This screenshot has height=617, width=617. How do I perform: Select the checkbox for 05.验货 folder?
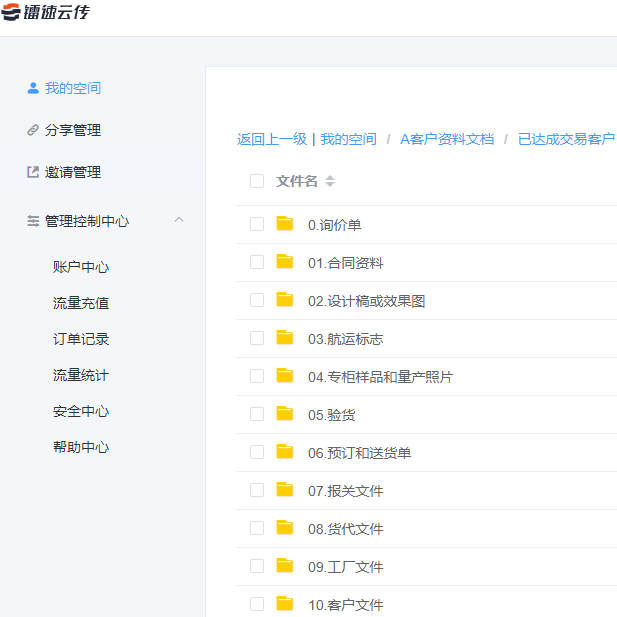click(x=257, y=414)
